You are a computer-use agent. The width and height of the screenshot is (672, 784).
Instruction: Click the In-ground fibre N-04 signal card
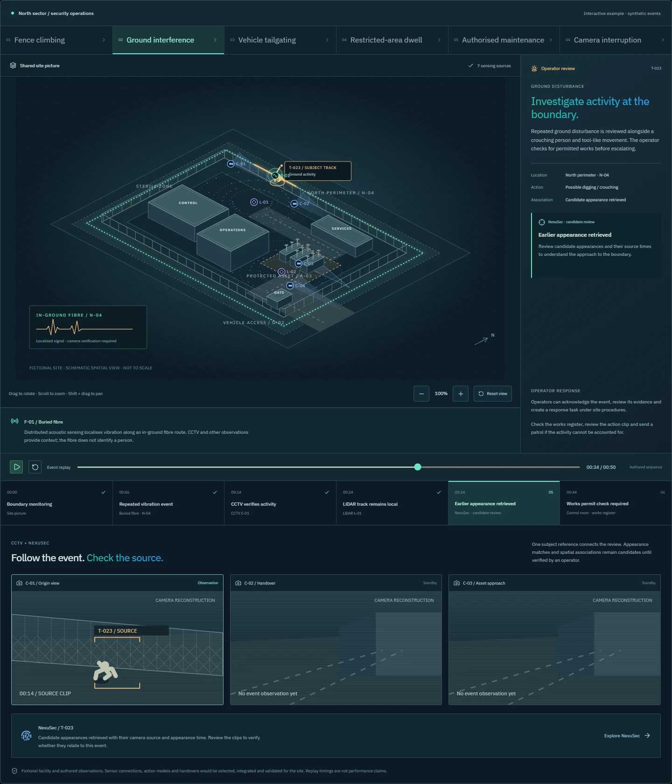(88, 327)
